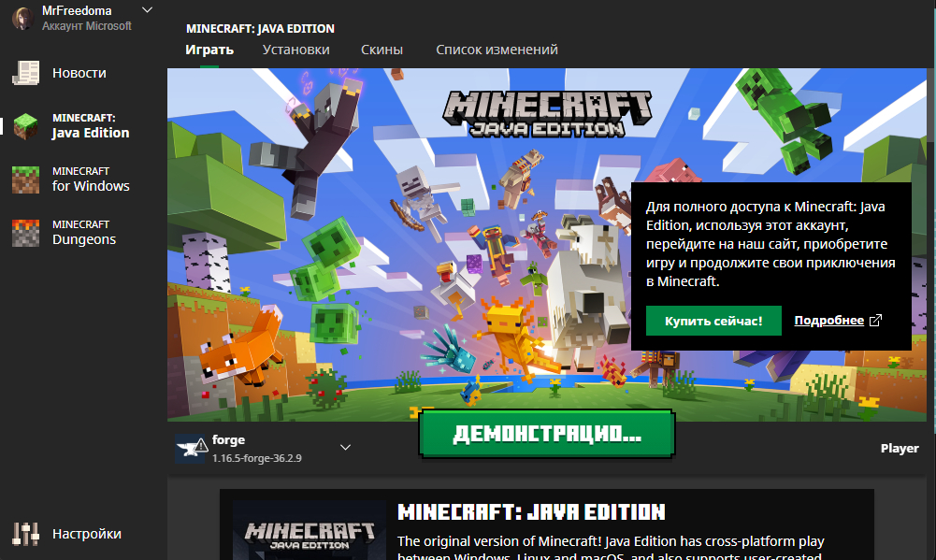The image size is (936, 560).
Task: Select the forge 1.16.5-forge-36.2.9 installation
Action: pyautogui.click(x=264, y=449)
